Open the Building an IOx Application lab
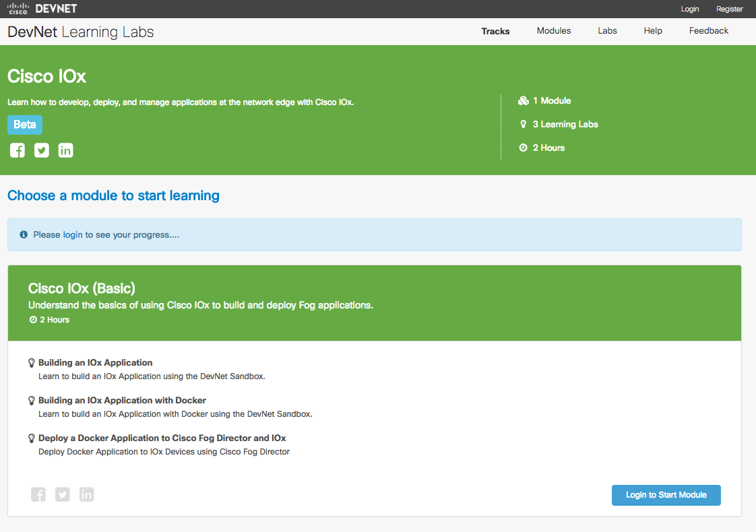 pyautogui.click(x=95, y=362)
